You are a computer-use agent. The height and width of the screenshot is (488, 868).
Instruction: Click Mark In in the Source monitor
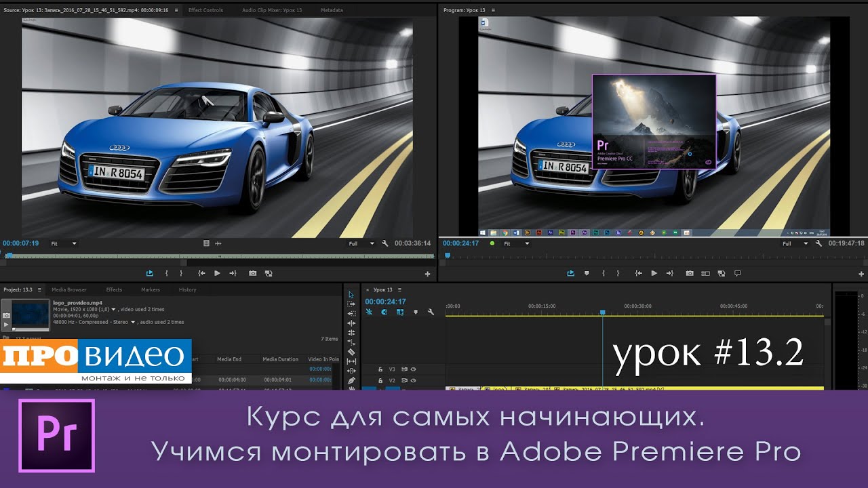click(x=167, y=273)
